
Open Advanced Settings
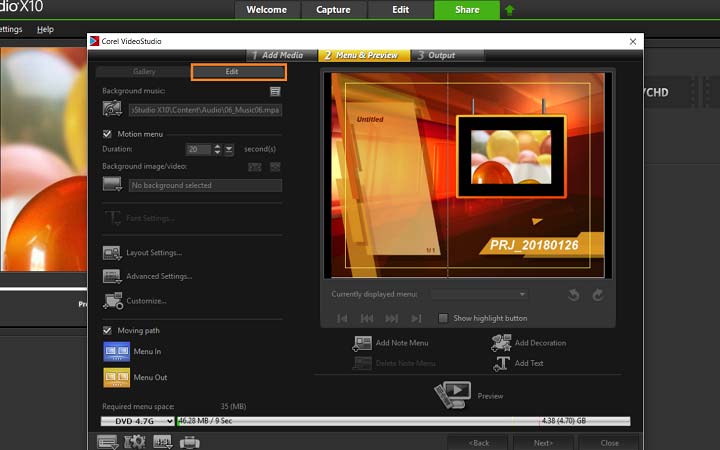(x=112, y=276)
